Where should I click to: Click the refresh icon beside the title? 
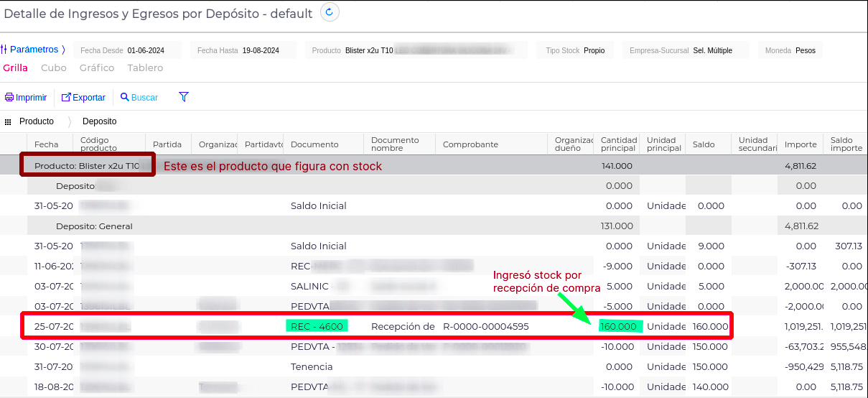tap(330, 12)
